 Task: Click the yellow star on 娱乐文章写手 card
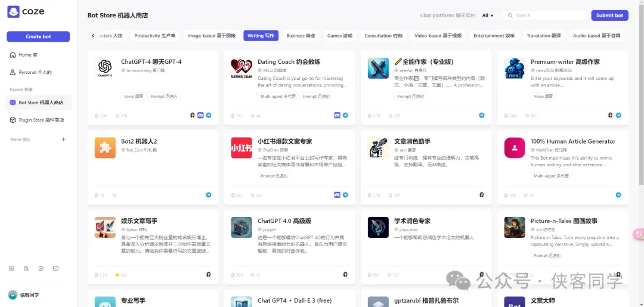[x=117, y=275]
